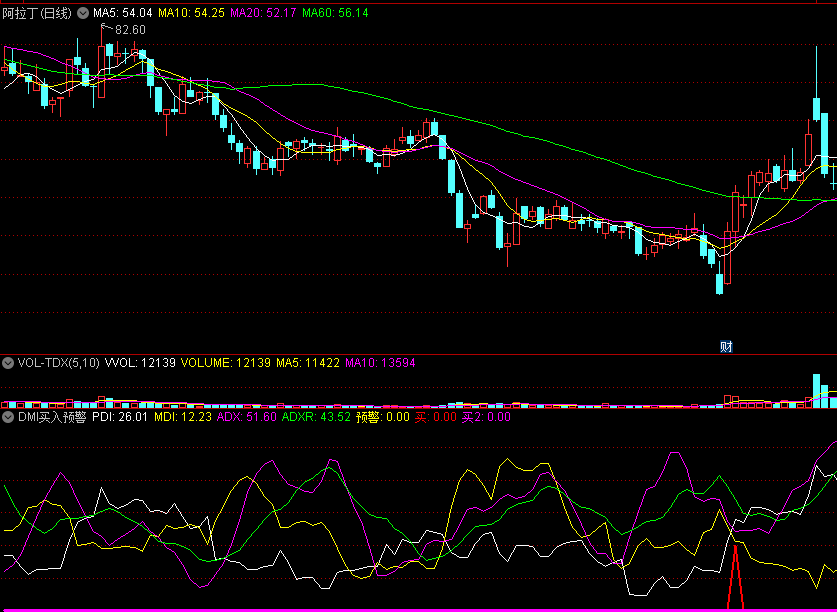Click the MDI: 12.23 value
Image resolution: width=837 pixels, height=612 pixels.
click(x=183, y=417)
